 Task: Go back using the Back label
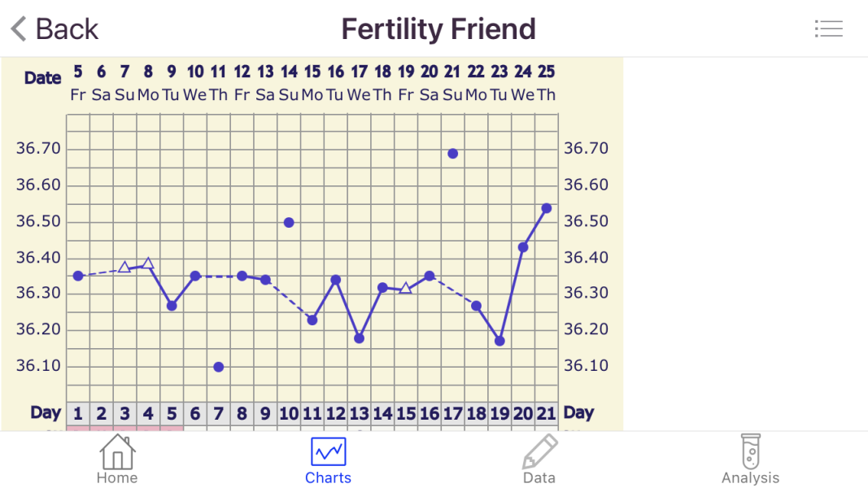coord(67,29)
